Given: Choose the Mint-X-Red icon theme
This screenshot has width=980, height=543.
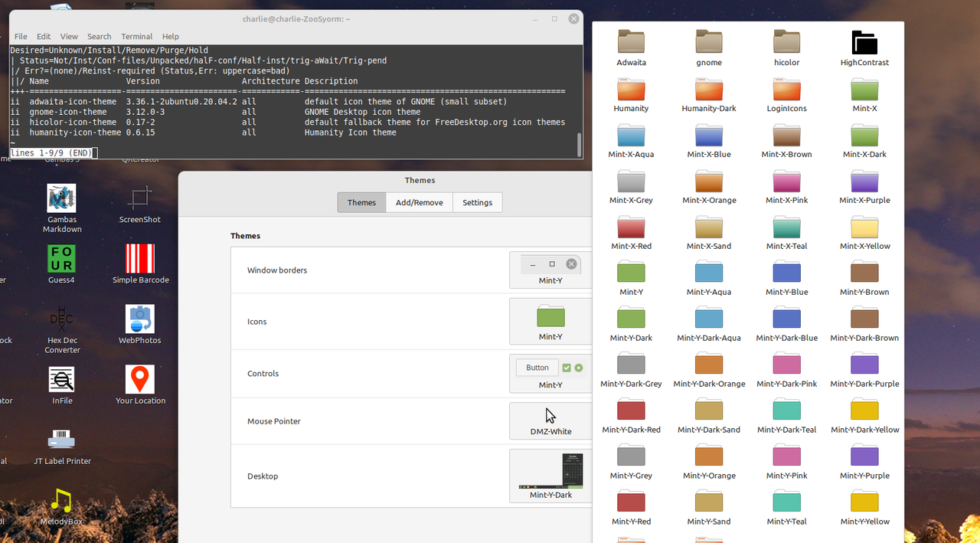Looking at the screenshot, I should [631, 233].
